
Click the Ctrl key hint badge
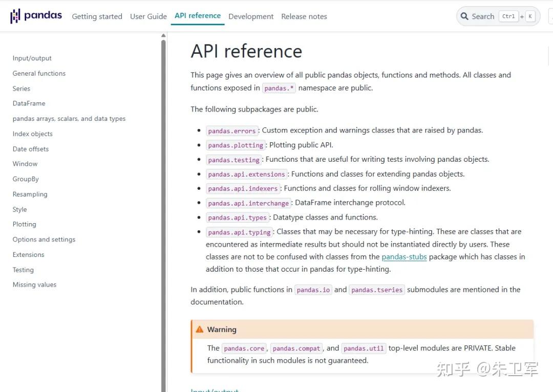click(508, 16)
